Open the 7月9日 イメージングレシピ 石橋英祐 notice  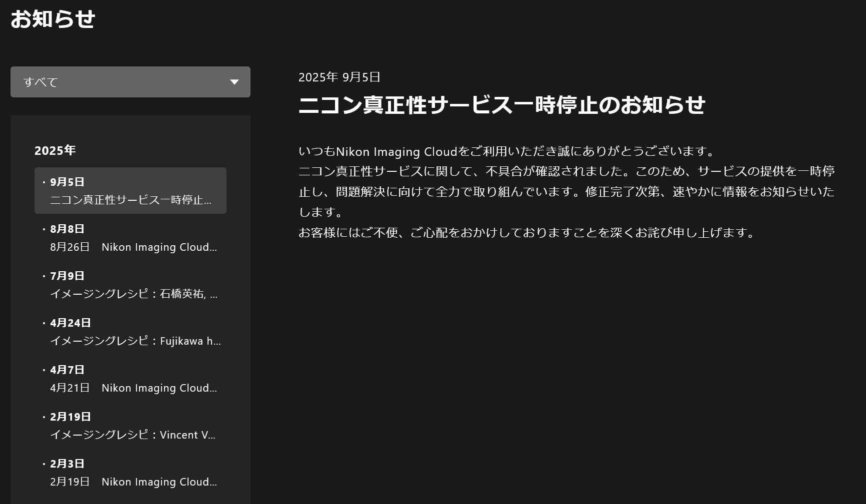coord(130,285)
